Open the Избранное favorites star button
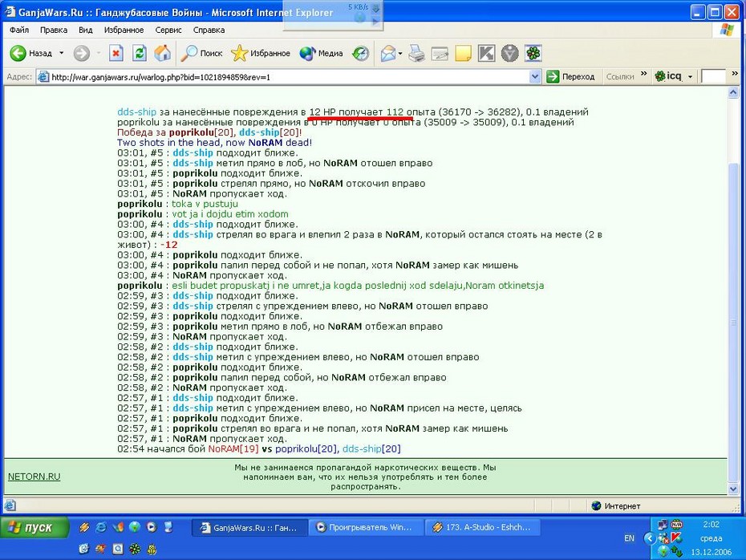 pyautogui.click(x=261, y=53)
